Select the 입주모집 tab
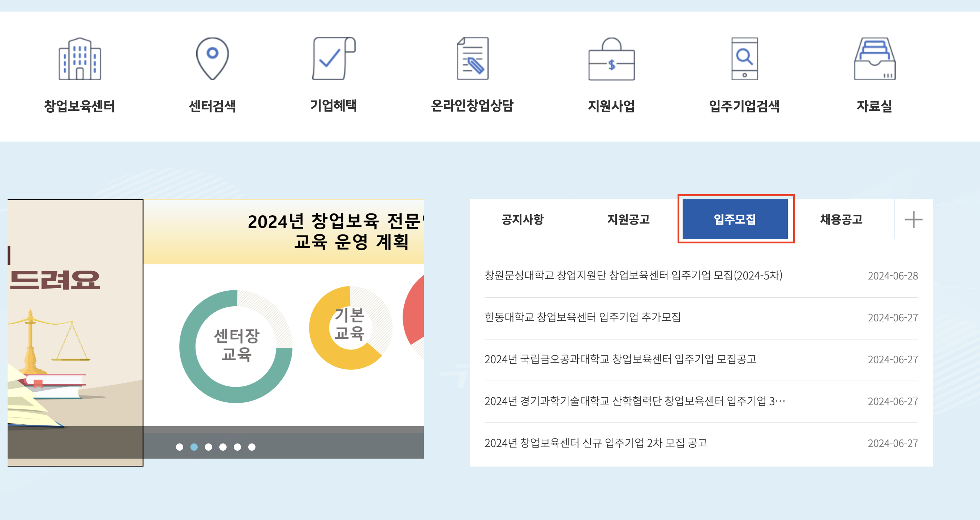Image resolution: width=980 pixels, height=520 pixels. tap(735, 220)
